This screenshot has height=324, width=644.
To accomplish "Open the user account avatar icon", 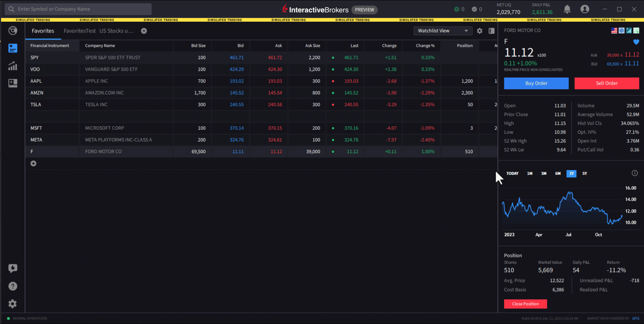I will point(585,9).
